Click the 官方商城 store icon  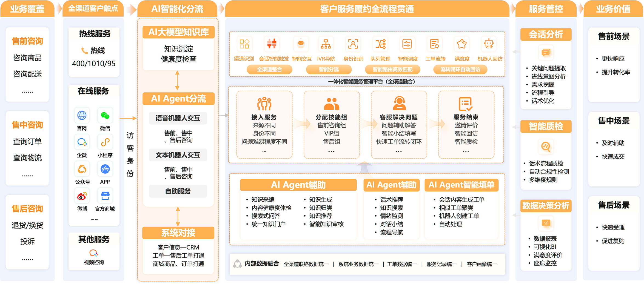[x=105, y=196]
